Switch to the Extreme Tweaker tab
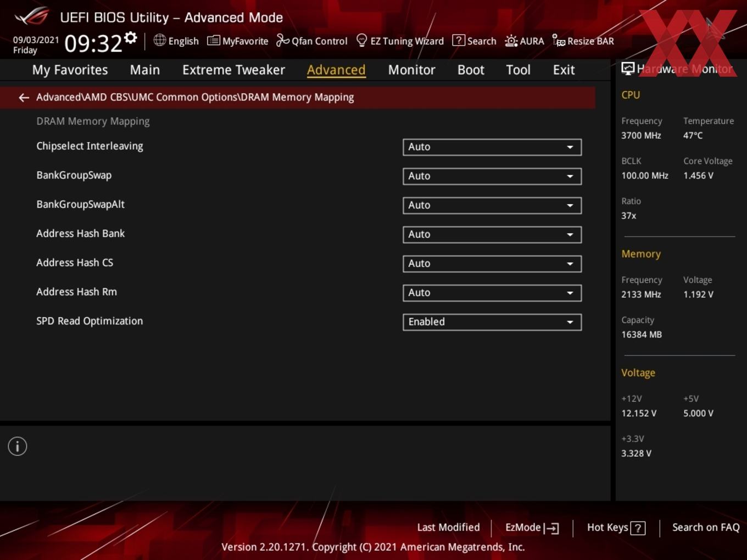Screen dimensions: 747x560 pos(233,70)
